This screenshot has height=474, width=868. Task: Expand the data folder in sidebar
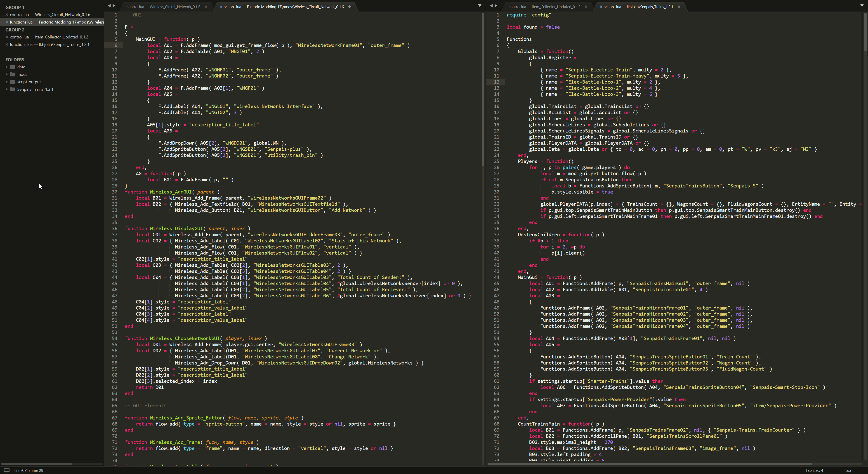click(7, 67)
